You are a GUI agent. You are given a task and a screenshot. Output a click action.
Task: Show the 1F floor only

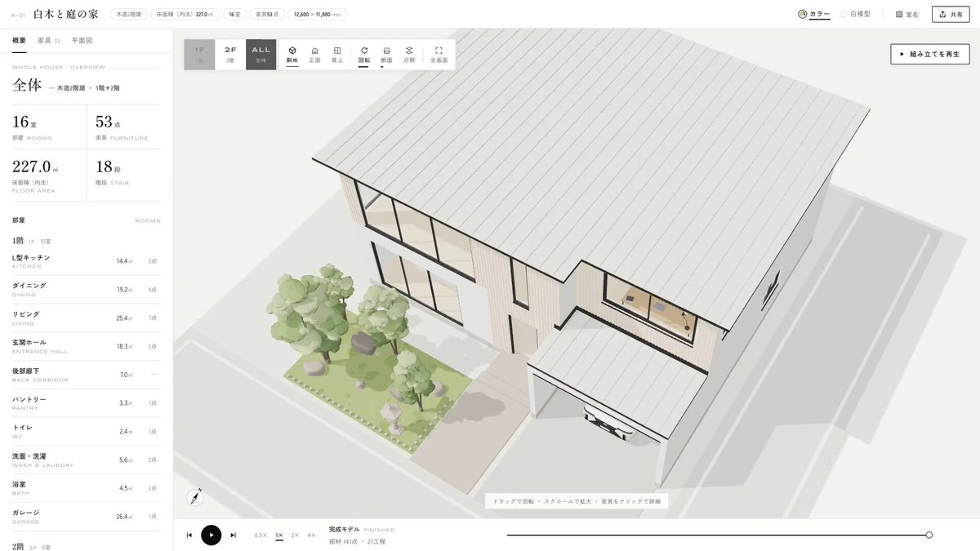click(x=199, y=55)
